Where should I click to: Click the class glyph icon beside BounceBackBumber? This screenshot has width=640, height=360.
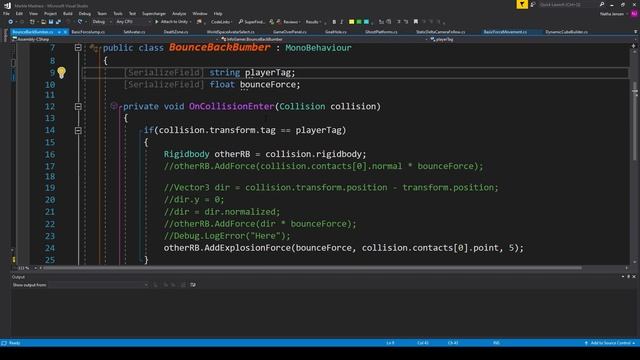(x=94, y=48)
